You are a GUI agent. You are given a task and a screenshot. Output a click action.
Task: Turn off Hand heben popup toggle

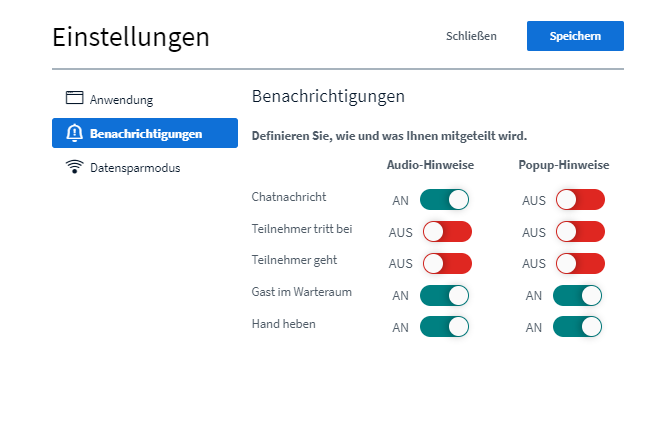pyautogui.click(x=578, y=327)
